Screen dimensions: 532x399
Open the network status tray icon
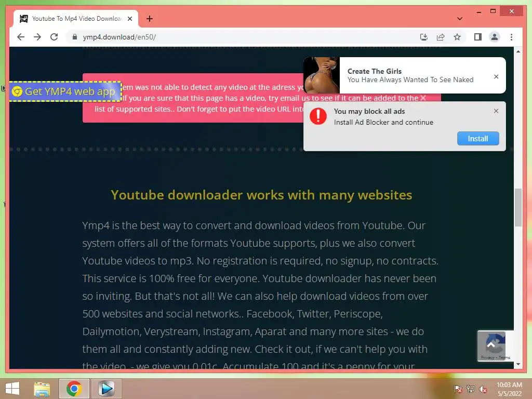pos(471,389)
